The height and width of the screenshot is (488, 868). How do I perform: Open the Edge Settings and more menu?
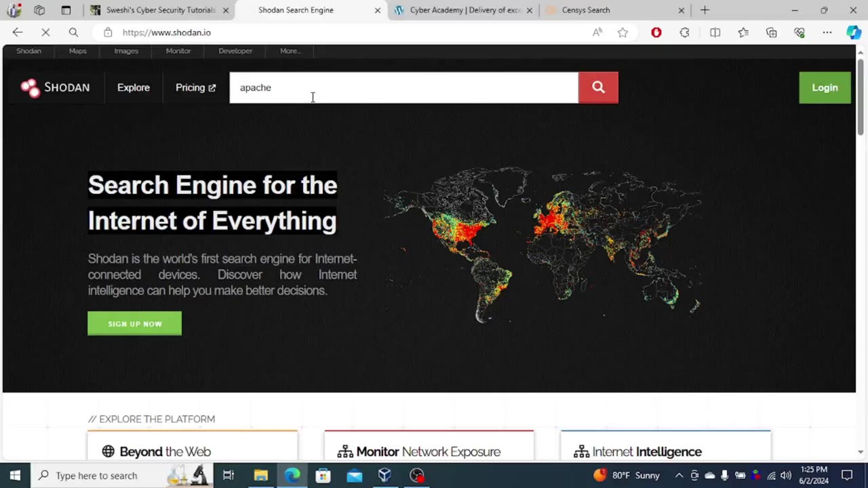click(x=827, y=33)
